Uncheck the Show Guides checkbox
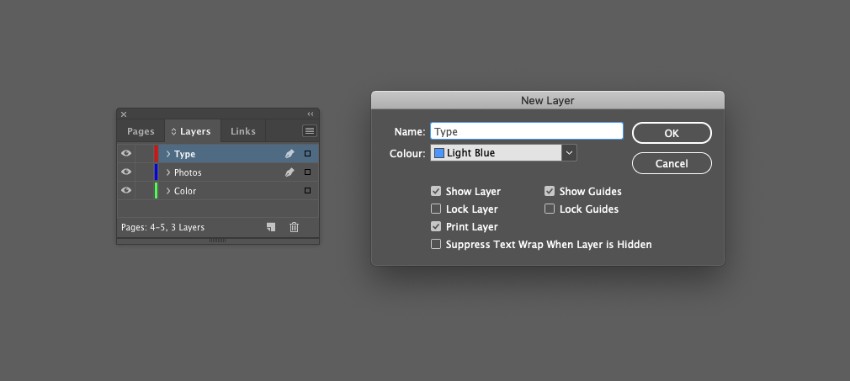Image resolution: width=850 pixels, height=381 pixels. click(549, 191)
